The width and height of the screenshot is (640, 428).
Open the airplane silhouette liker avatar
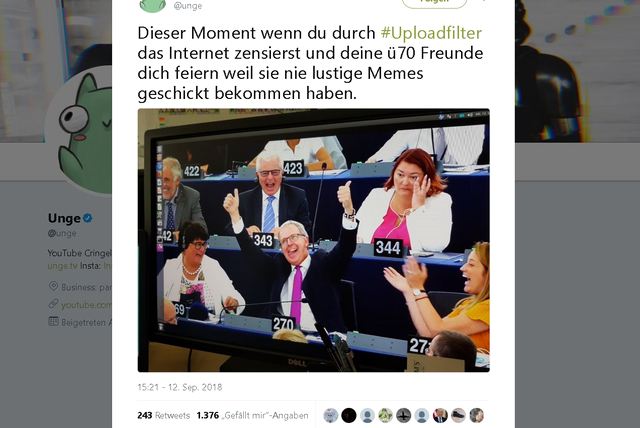[404, 415]
